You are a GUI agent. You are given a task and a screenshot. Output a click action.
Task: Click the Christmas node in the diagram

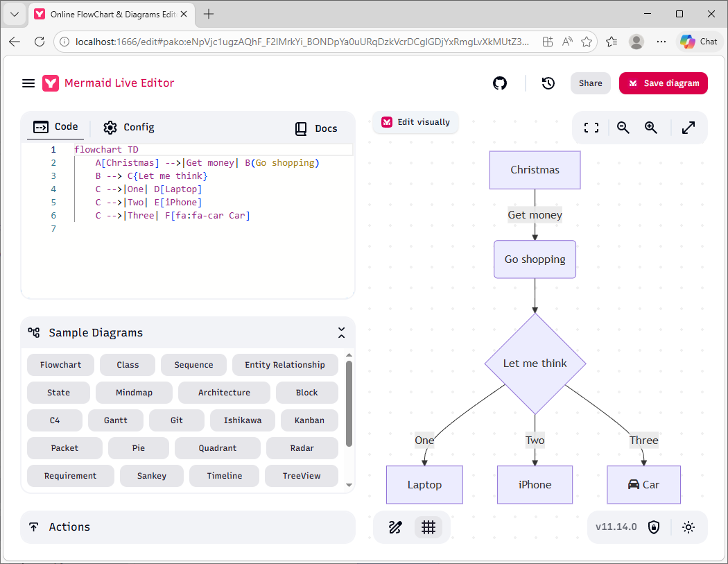(x=535, y=170)
